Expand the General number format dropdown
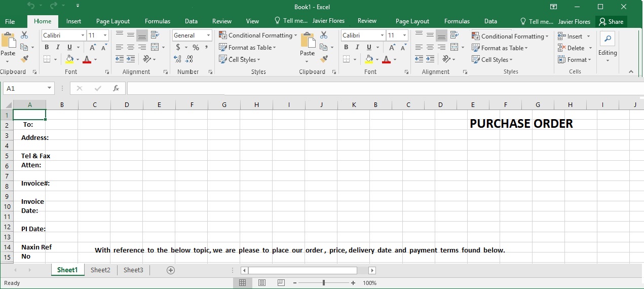644x289 pixels. [x=208, y=35]
